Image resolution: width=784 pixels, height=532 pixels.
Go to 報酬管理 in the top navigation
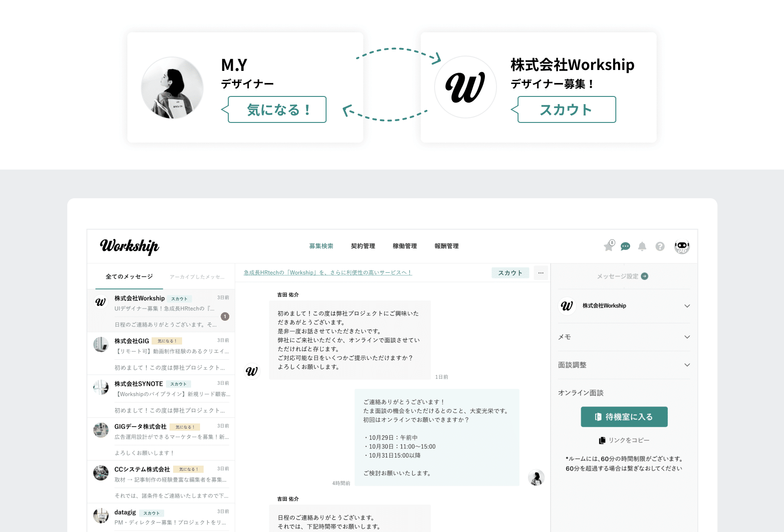(x=446, y=246)
